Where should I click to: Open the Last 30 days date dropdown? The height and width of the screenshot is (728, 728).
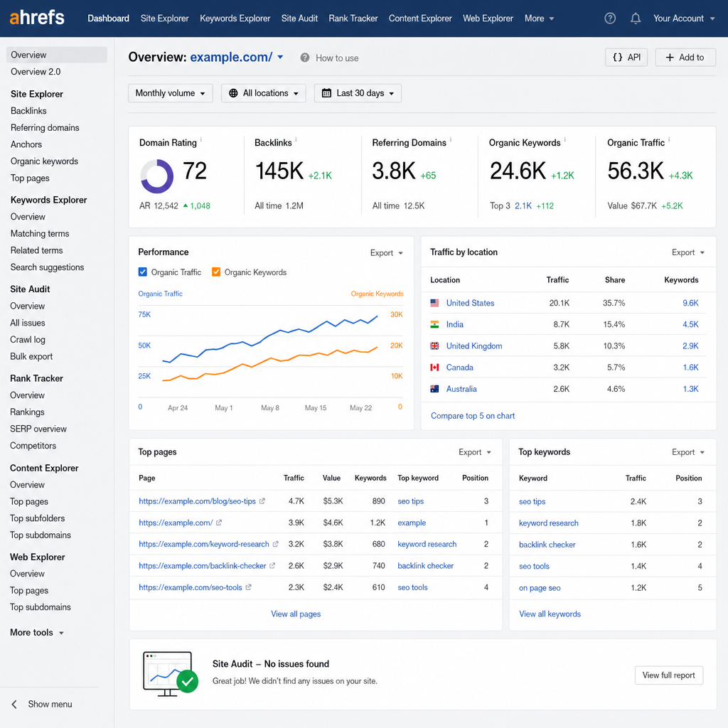click(358, 93)
